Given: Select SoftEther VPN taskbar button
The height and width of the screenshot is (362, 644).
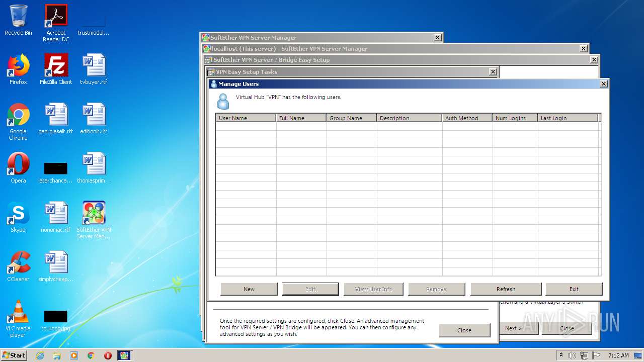Looking at the screenshot, I should pos(124,355).
